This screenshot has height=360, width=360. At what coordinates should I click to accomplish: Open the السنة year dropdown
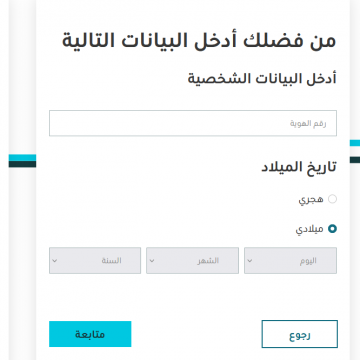pyautogui.click(x=95, y=260)
